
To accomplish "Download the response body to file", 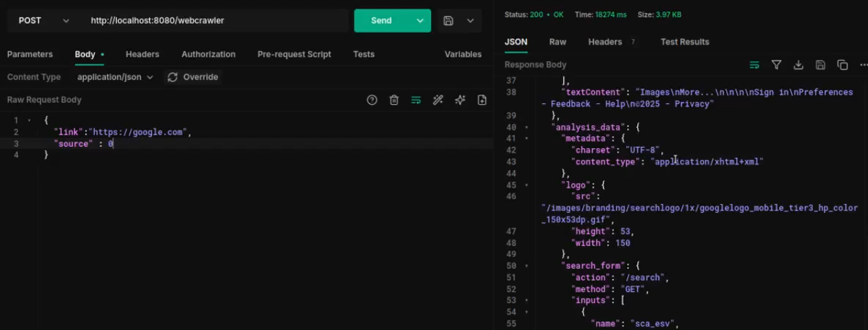I will click(x=798, y=65).
